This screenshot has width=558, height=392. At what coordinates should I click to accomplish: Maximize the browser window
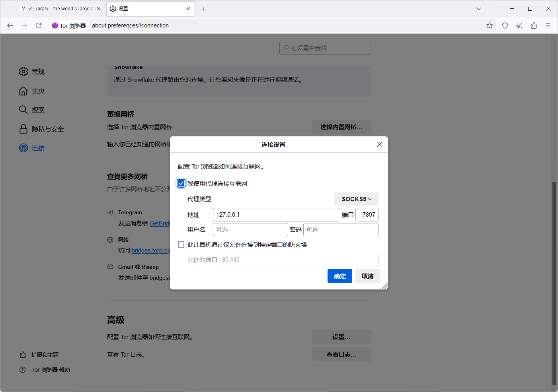(530, 9)
